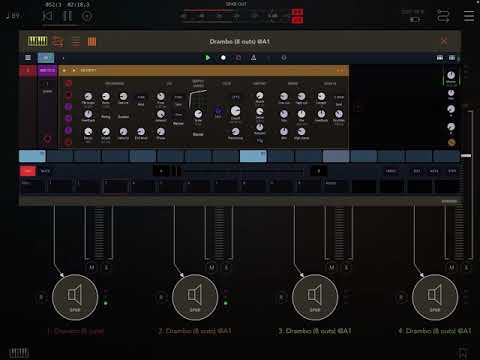This screenshot has height=360, width=480.
Task: Show the yellow keyboard in the plugin header
Action: [x=37, y=41]
